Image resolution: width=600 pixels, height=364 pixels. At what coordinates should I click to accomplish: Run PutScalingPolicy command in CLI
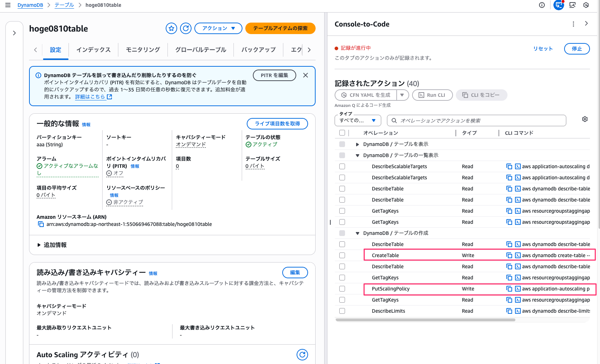coord(518,289)
